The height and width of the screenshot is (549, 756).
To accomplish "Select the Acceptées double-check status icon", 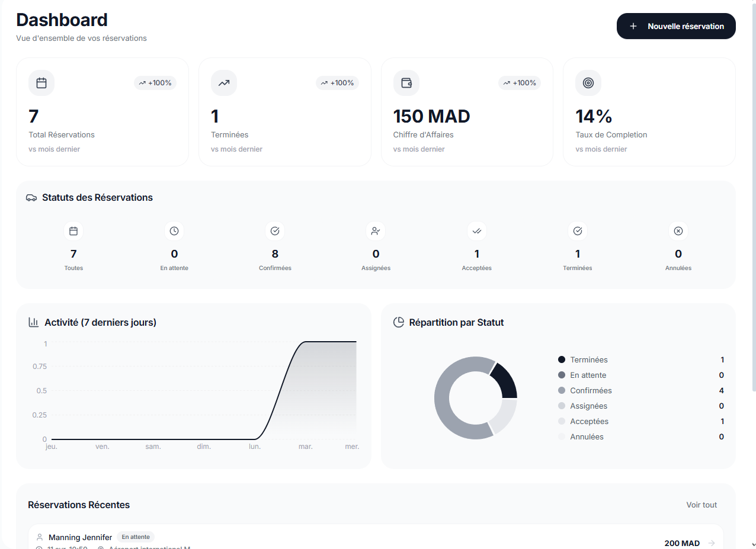I will pyautogui.click(x=477, y=231).
